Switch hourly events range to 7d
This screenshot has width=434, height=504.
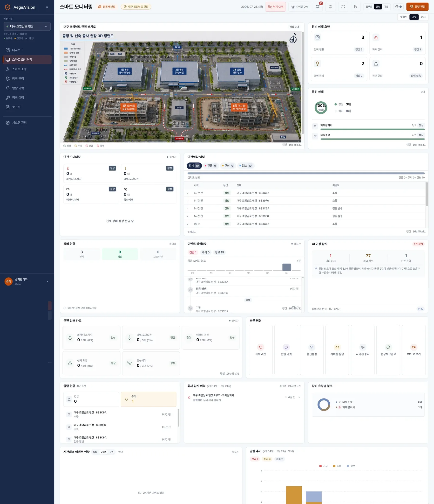coord(112,452)
